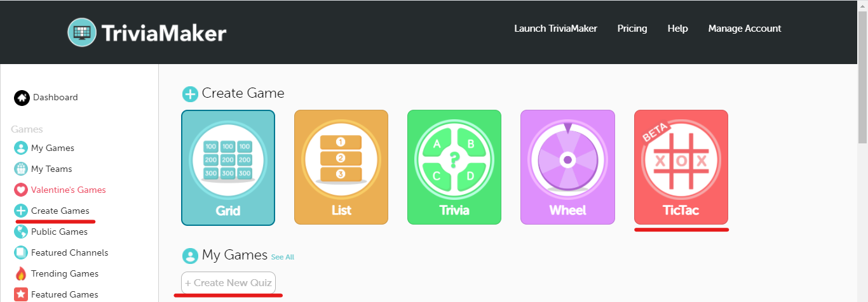
Task: Open Featured Channels sidebar link
Action: point(70,253)
